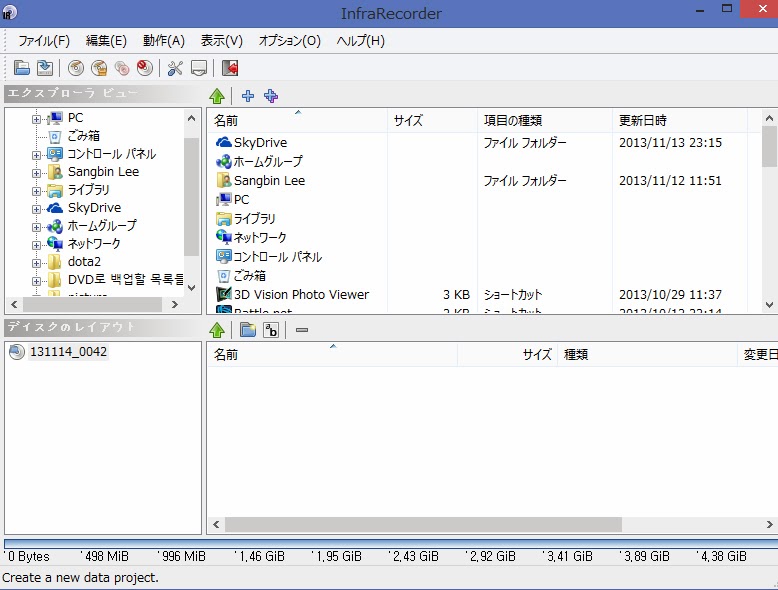Sort explorer list by サイズ column

pyautogui.click(x=432, y=121)
